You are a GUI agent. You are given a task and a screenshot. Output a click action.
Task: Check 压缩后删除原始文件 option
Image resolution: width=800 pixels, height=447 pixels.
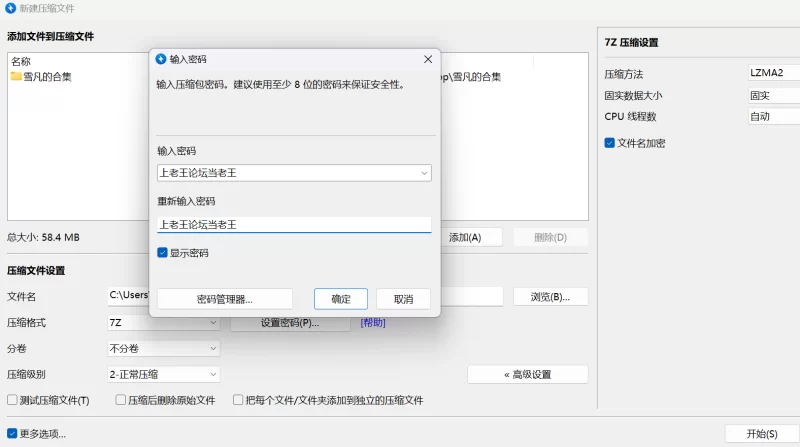tap(120, 400)
